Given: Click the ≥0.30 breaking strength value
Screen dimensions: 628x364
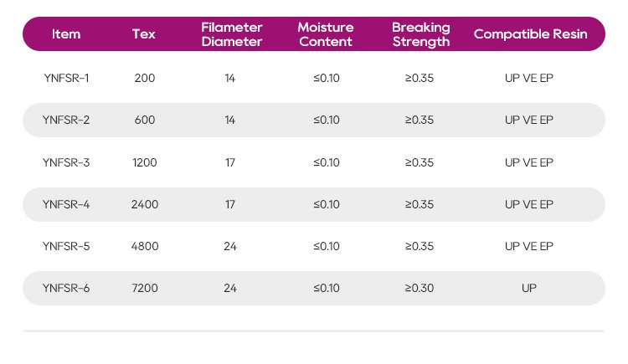Looking at the screenshot, I should tap(420, 288).
